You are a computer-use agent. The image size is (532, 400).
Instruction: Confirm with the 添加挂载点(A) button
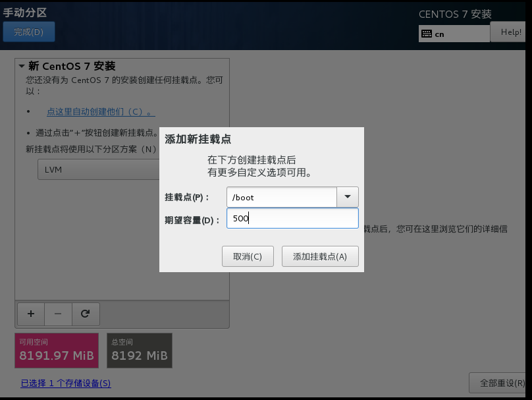coord(320,256)
